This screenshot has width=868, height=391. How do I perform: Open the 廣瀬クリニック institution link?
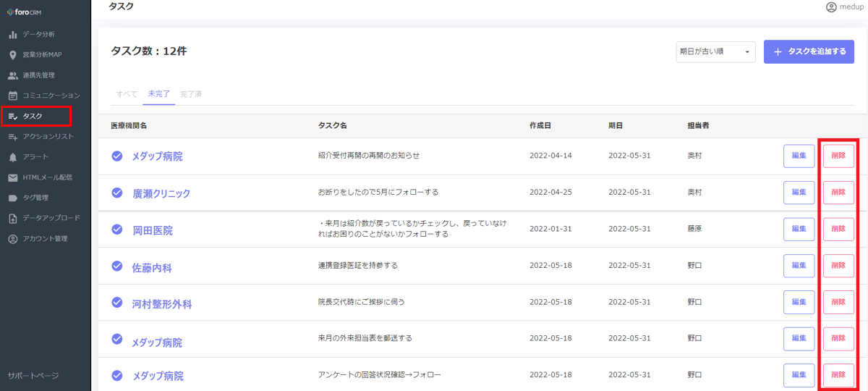[x=161, y=193]
